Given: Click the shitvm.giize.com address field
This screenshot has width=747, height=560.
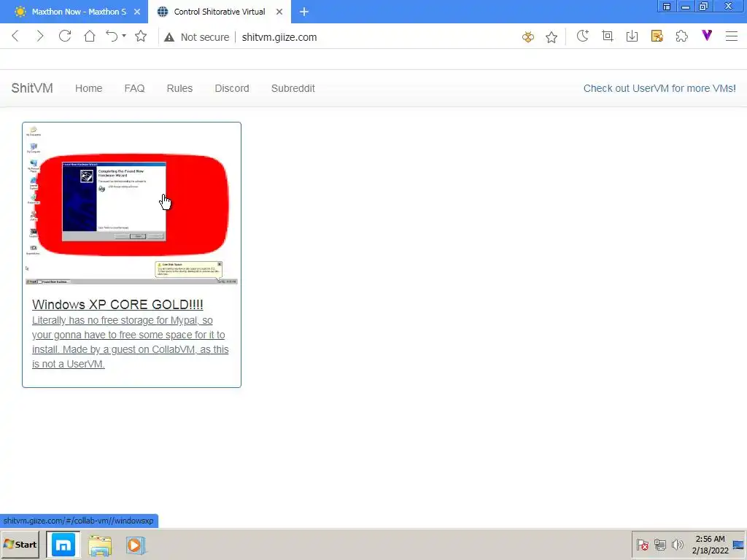Looking at the screenshot, I should (x=279, y=37).
